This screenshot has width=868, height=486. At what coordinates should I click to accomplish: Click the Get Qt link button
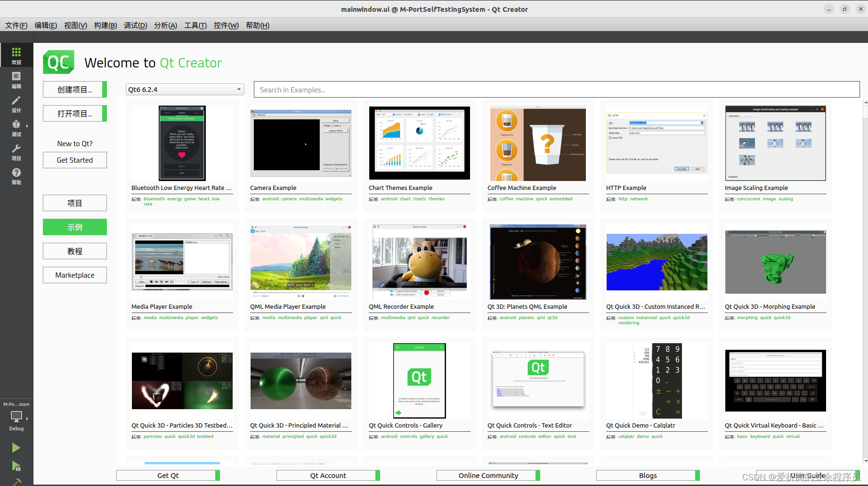(x=168, y=476)
